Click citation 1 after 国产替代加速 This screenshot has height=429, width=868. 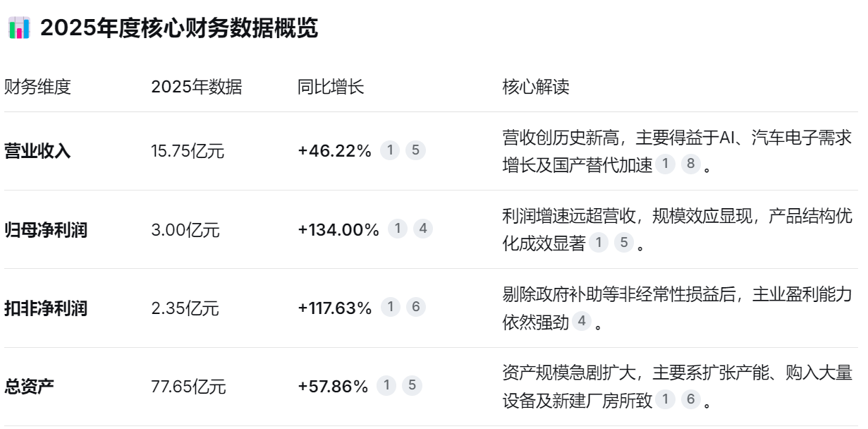[665, 165]
